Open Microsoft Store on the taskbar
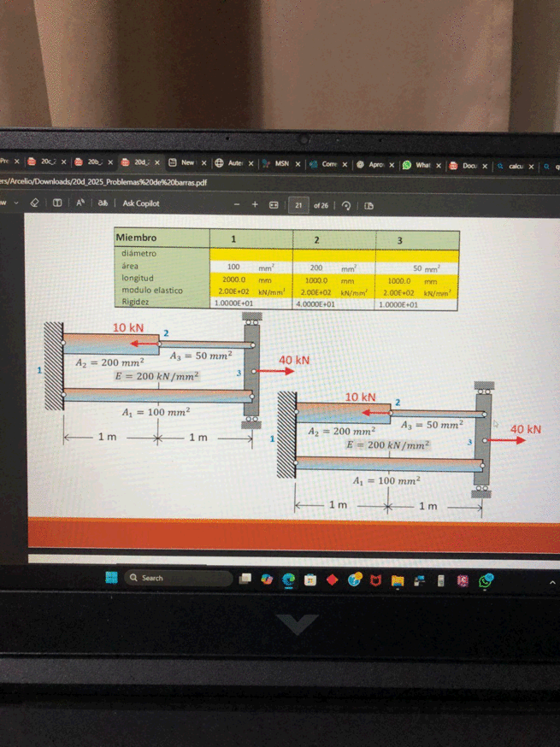Image resolution: width=560 pixels, height=747 pixels. click(310, 579)
